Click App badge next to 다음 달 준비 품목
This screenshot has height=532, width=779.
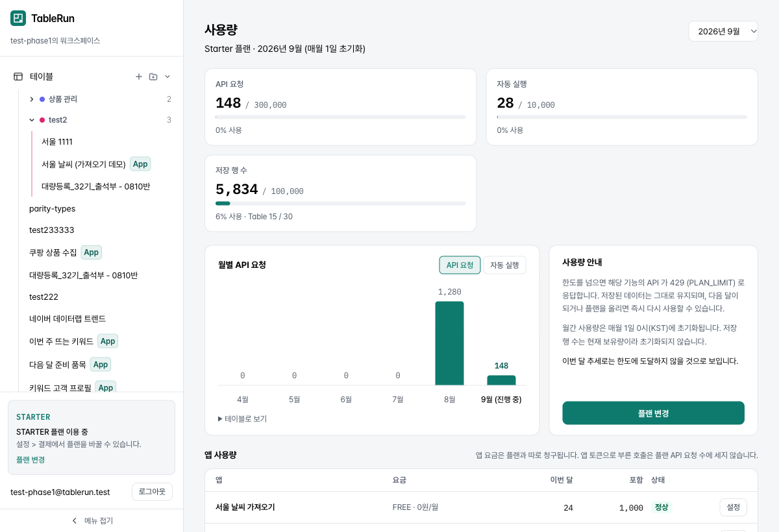coord(101,365)
